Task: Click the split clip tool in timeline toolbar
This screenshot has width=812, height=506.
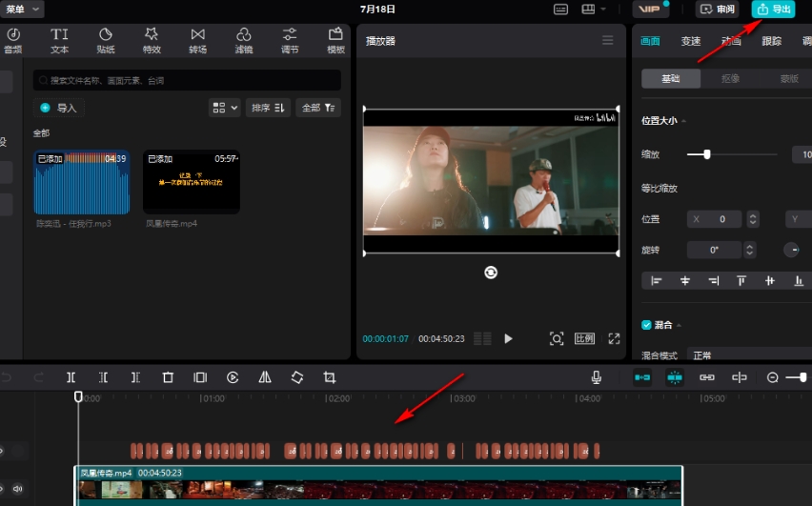Action: [71, 377]
